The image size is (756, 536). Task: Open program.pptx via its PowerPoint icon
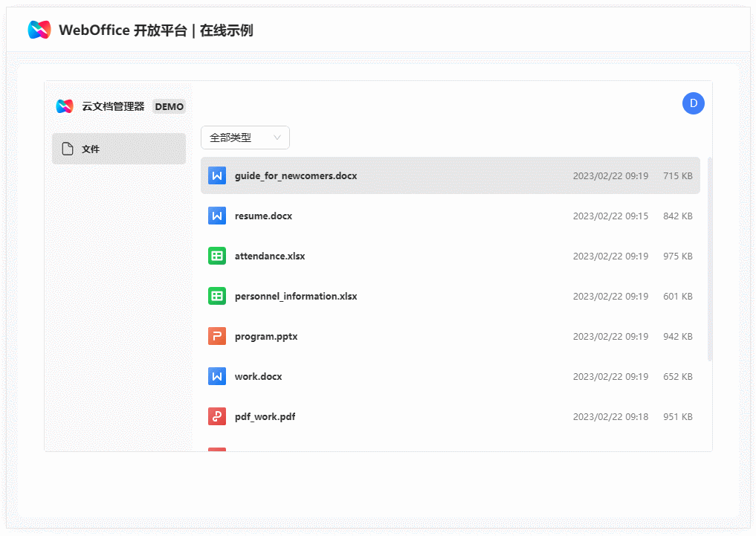[216, 336]
